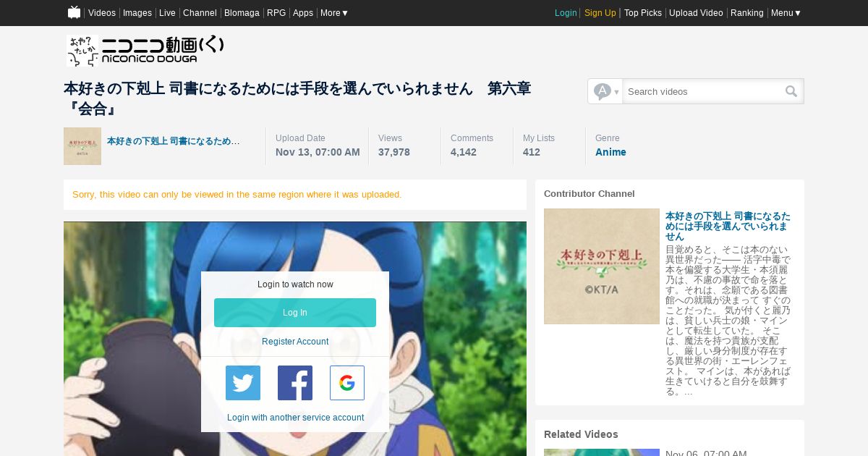The height and width of the screenshot is (456, 868).
Task: Open the Anime genre link
Action: [610, 152]
